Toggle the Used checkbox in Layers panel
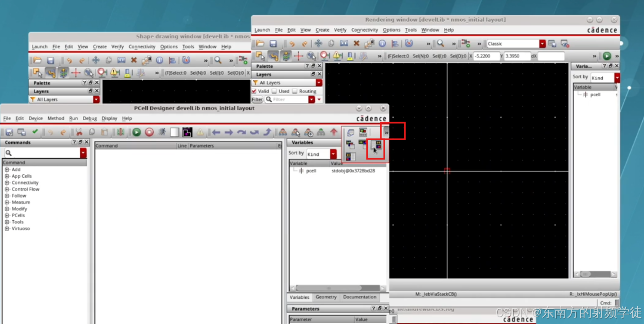 coord(274,91)
